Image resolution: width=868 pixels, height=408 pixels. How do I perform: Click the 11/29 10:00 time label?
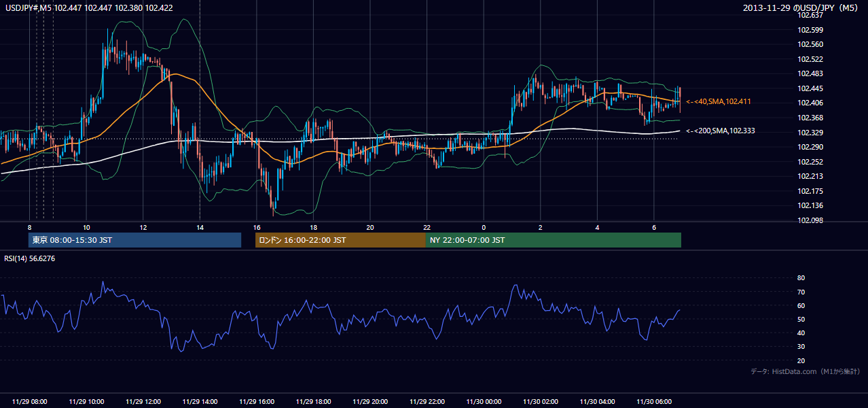[86, 402]
